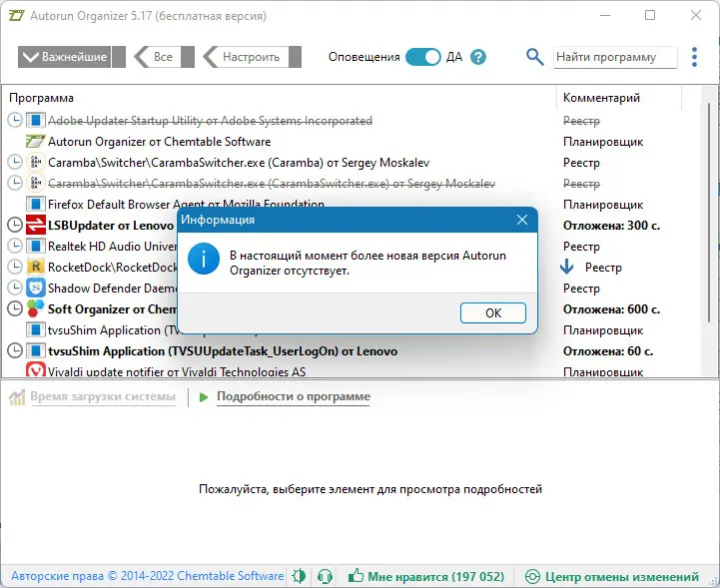This screenshot has height=588, width=720.
Task: Click the Soft Organizer colored balls icon
Action: tap(35, 308)
